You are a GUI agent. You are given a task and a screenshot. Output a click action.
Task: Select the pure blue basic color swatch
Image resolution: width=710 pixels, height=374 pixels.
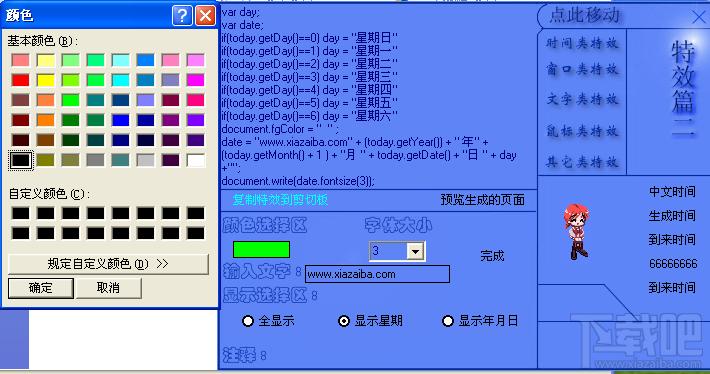pos(120,120)
